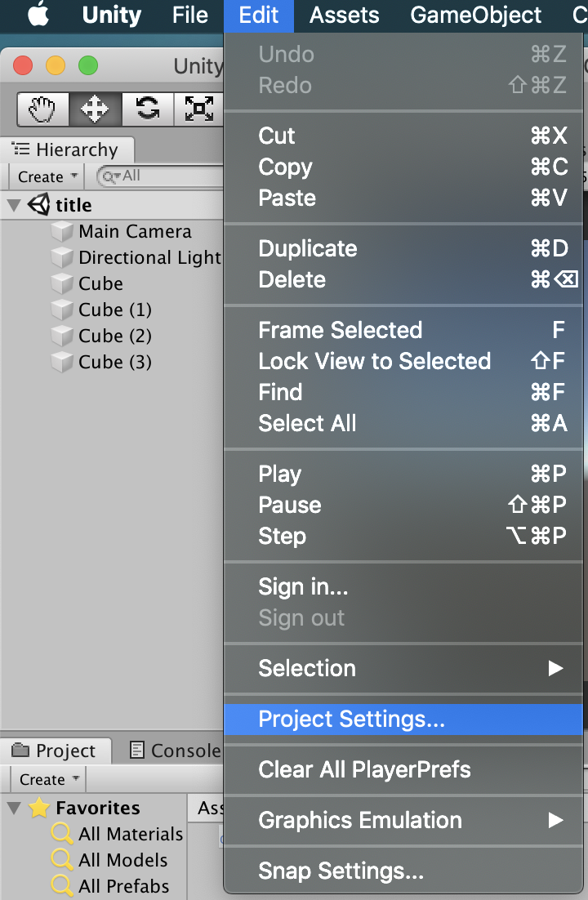Image resolution: width=588 pixels, height=900 pixels.
Task: Click the Unity cube icon beside title scene
Action: coord(39,205)
